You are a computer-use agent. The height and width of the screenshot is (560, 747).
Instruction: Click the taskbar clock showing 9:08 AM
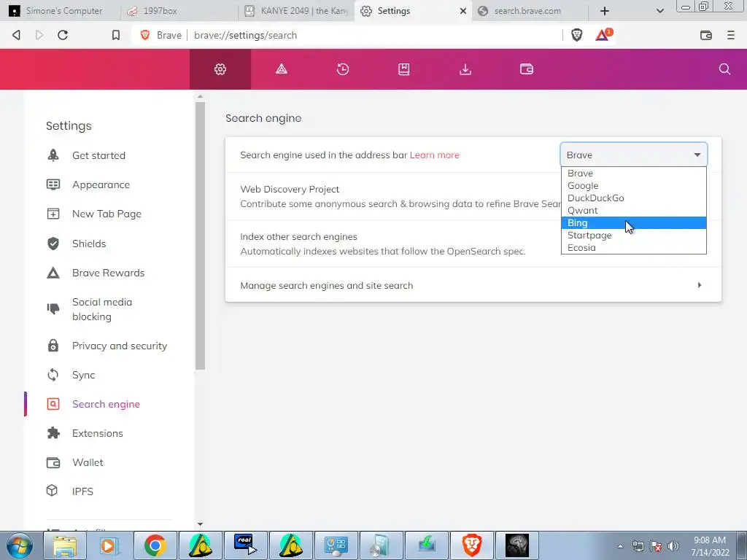710,546
